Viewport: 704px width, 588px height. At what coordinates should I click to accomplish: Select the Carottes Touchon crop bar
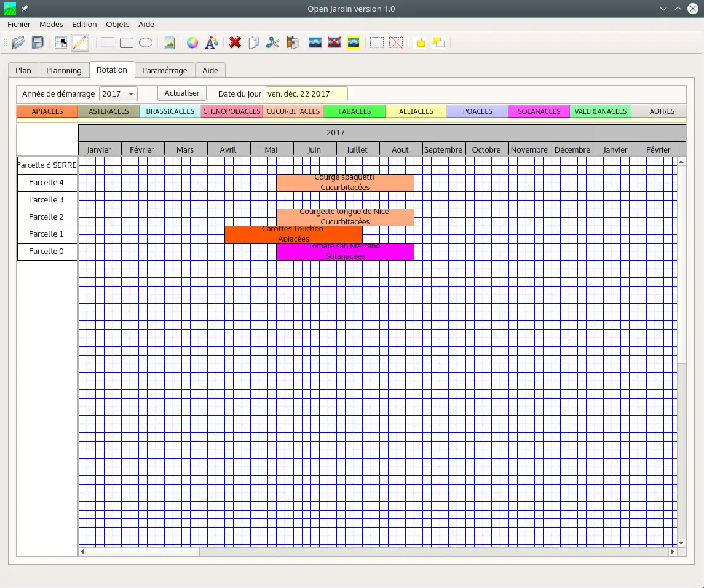tap(294, 234)
